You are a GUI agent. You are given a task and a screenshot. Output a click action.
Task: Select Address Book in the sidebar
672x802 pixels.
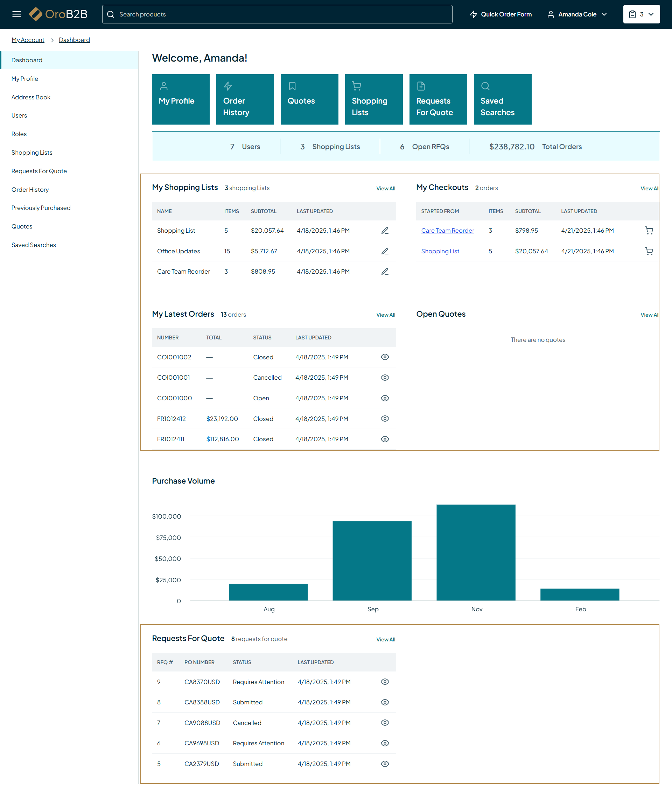pos(31,97)
